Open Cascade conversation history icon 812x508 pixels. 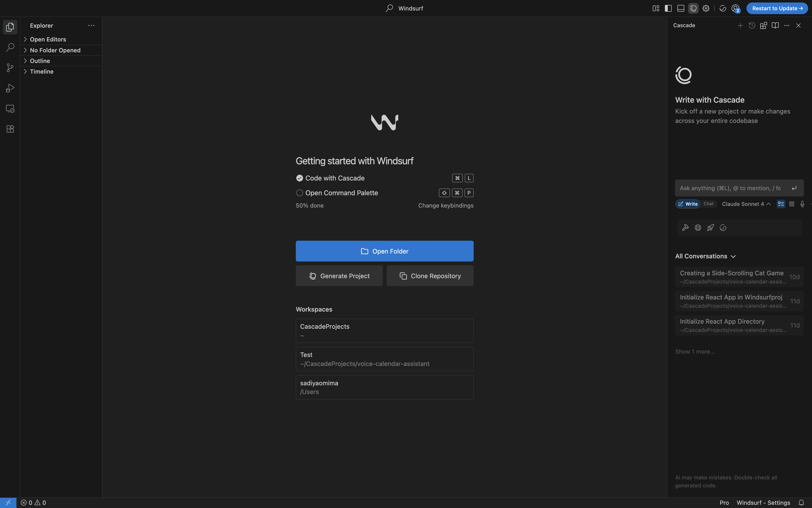click(x=752, y=26)
